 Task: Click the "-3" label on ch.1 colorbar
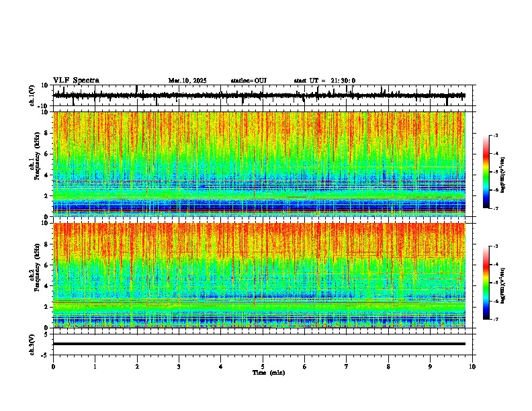coord(495,135)
